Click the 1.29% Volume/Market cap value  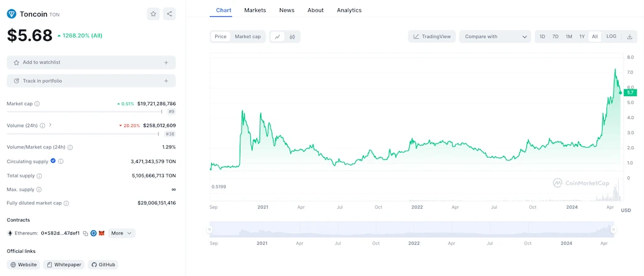point(169,147)
